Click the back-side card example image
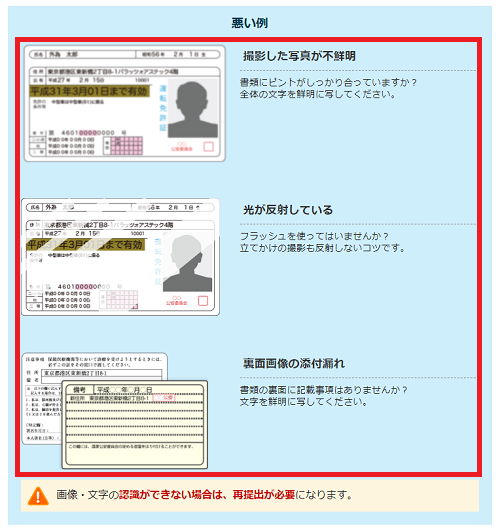500x528 pixels. coord(114,410)
